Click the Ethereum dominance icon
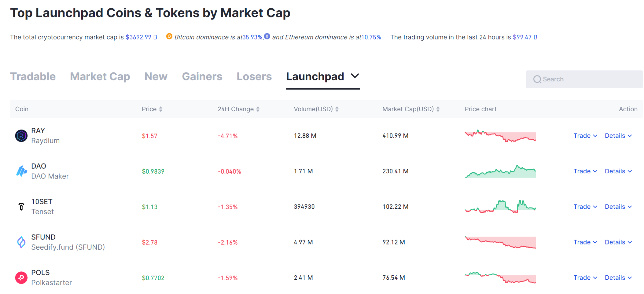Image resolution: width=644 pixels, height=294 pixels. (x=267, y=37)
